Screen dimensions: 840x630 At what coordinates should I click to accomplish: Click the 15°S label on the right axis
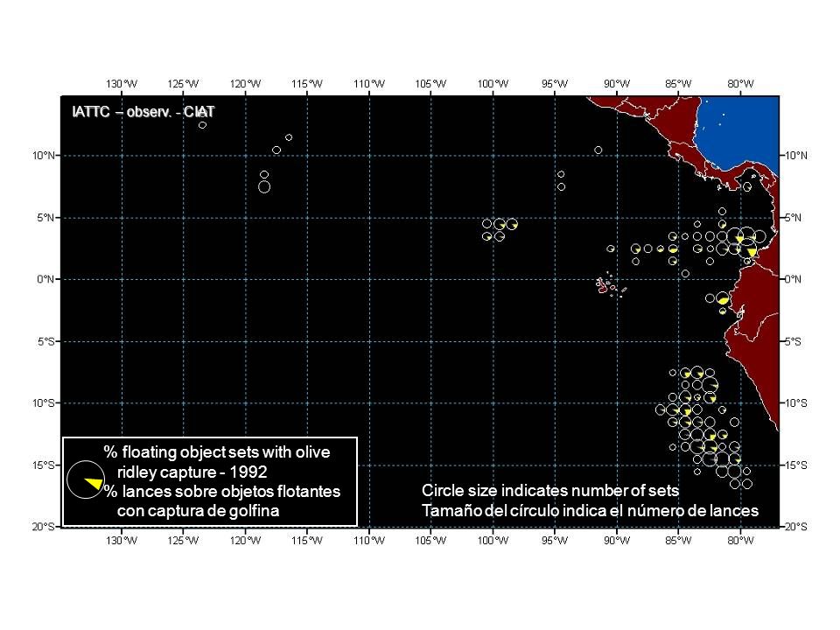point(796,465)
